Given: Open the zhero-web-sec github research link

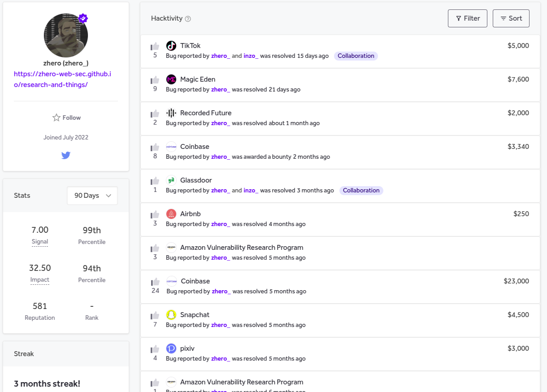Looking at the screenshot, I should click(62, 79).
